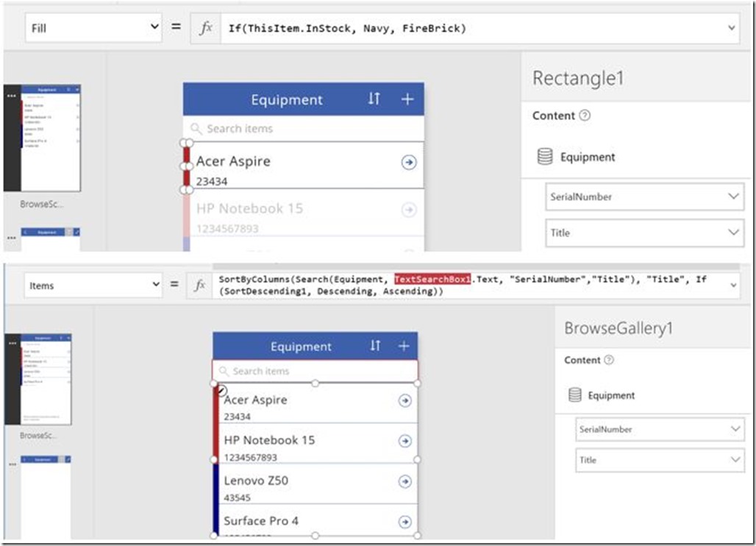The height and width of the screenshot is (546, 756).
Task: Click the Search items box above the Lenovo Z50 list
Action: [315, 371]
